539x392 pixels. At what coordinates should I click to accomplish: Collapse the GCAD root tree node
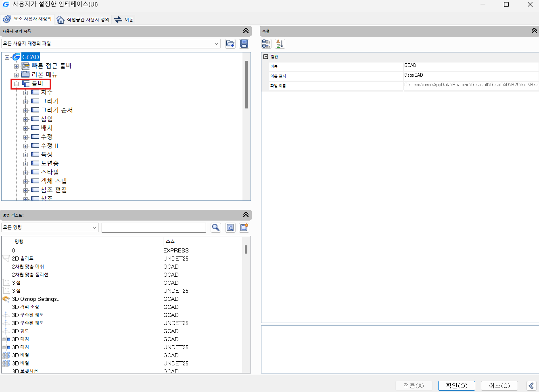pos(7,57)
